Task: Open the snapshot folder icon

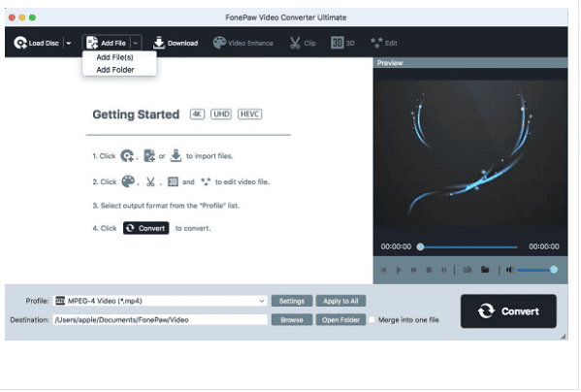Action: coord(485,270)
